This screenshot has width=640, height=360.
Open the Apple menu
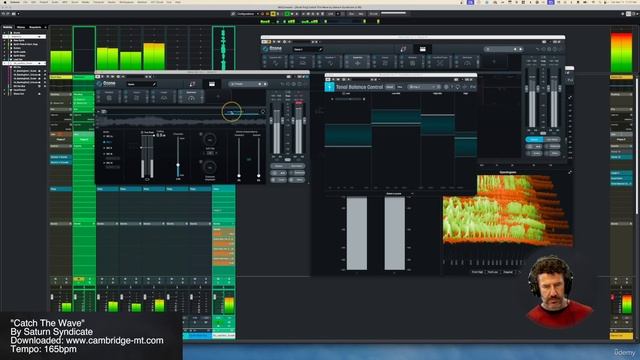click(x=5, y=2)
